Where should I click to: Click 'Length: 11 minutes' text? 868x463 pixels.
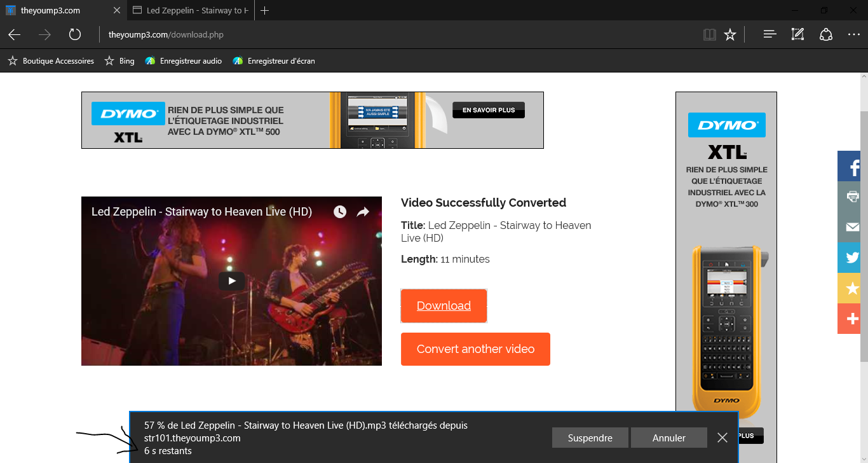(445, 259)
